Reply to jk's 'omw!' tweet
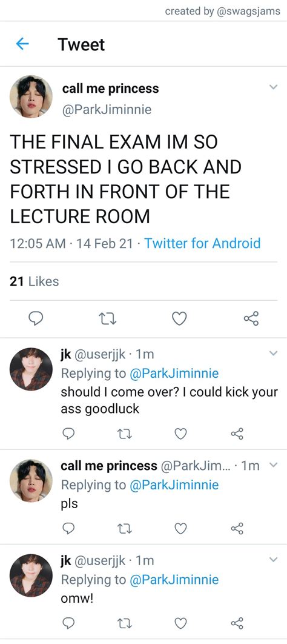This screenshot has width=287, height=644. (x=68, y=623)
